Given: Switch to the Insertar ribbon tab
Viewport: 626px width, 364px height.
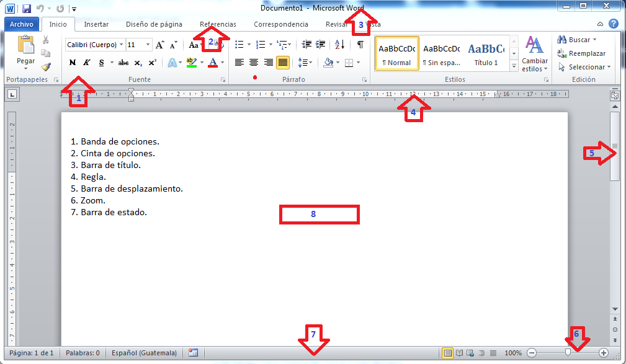Looking at the screenshot, I should click(96, 24).
